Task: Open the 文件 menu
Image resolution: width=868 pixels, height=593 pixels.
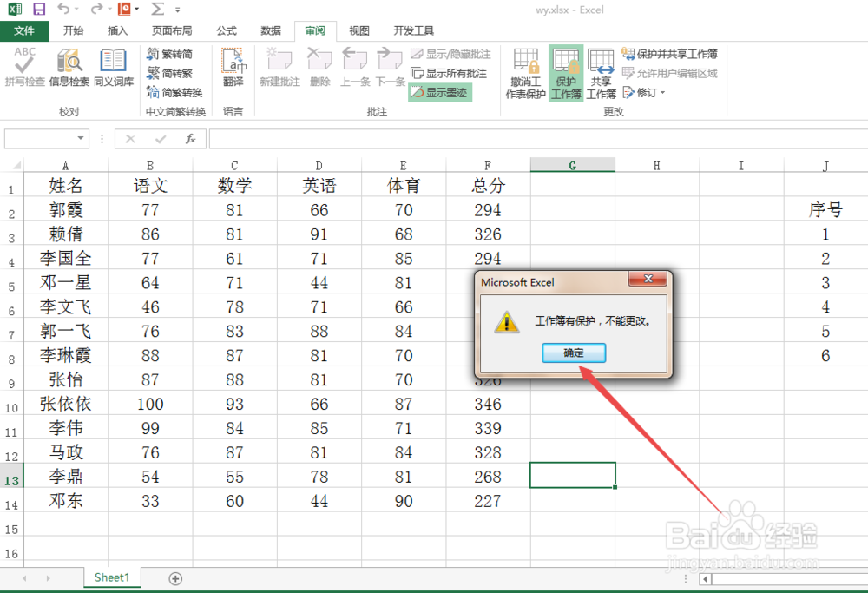Action: 25,30
